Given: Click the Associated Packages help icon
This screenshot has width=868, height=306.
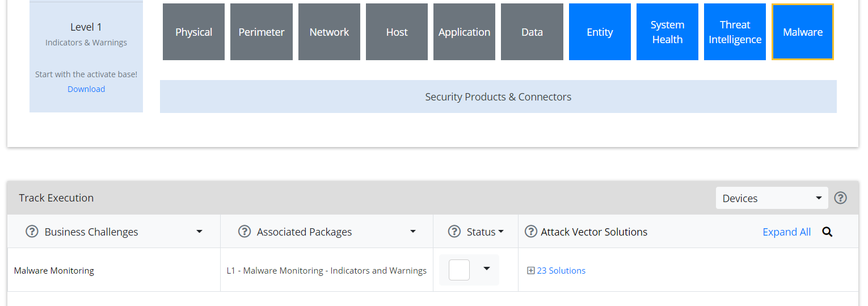Looking at the screenshot, I should point(245,232).
